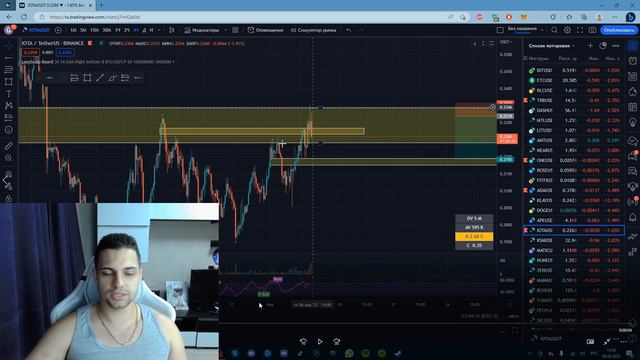Viewport: 640px width, 360px height.
Task: Open chart settings gear icon
Action: tap(567, 30)
